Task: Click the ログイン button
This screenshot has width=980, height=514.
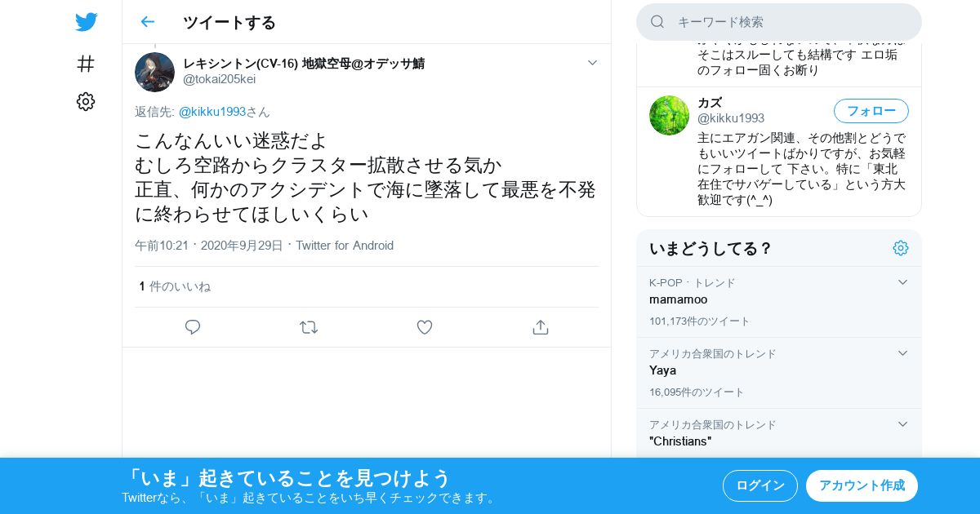Action: click(760, 485)
